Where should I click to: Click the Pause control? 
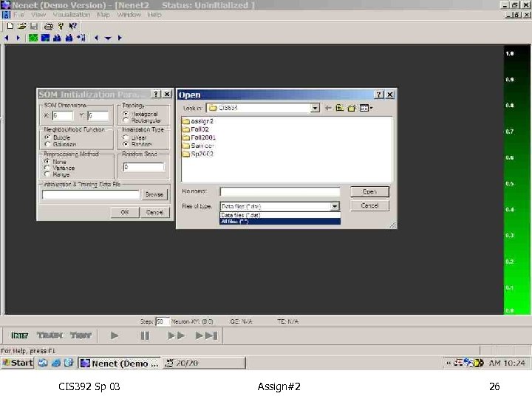[x=145, y=335]
